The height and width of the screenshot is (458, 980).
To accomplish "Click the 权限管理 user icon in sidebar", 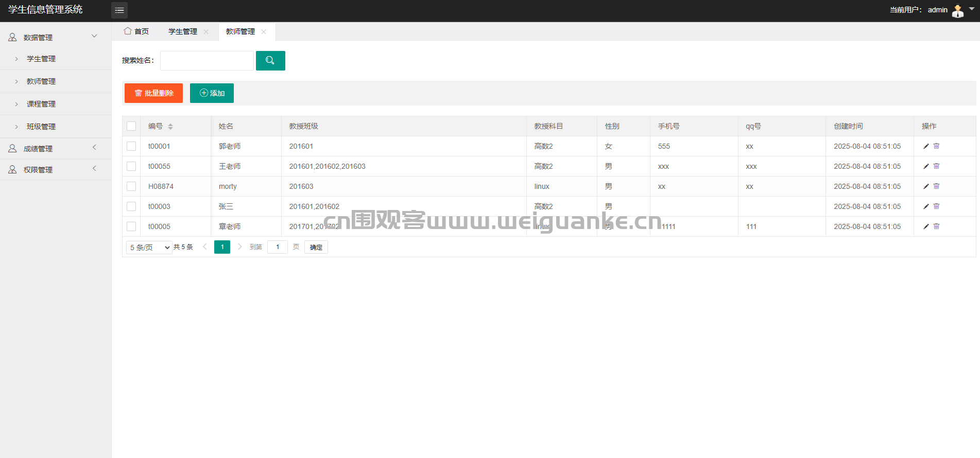I will [x=12, y=169].
